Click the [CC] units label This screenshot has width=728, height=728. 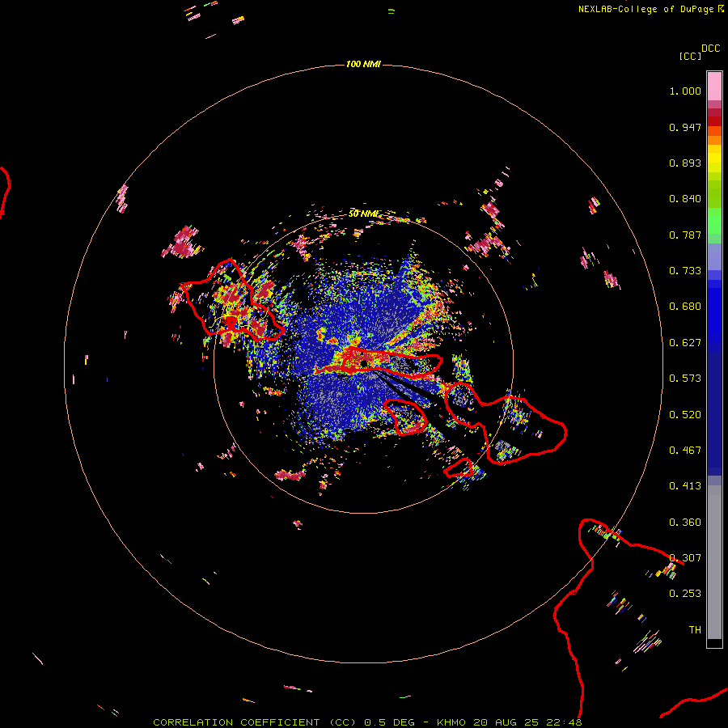coord(690,56)
